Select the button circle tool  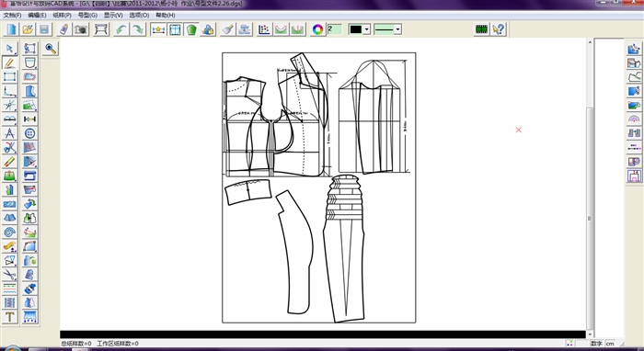[x=30, y=133]
